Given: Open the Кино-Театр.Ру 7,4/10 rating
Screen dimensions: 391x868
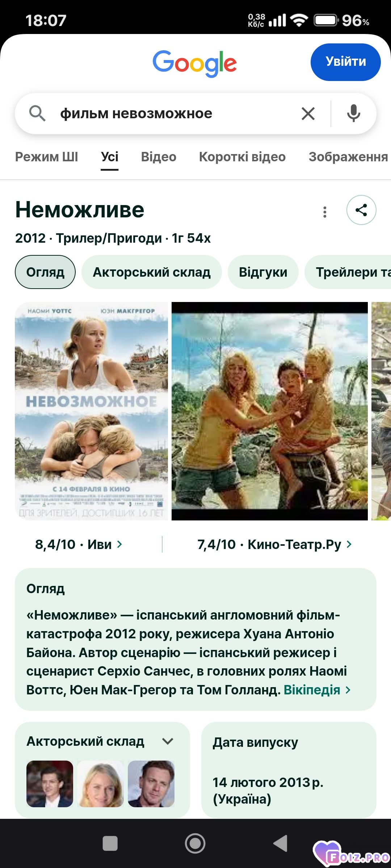Looking at the screenshot, I should 274,544.
